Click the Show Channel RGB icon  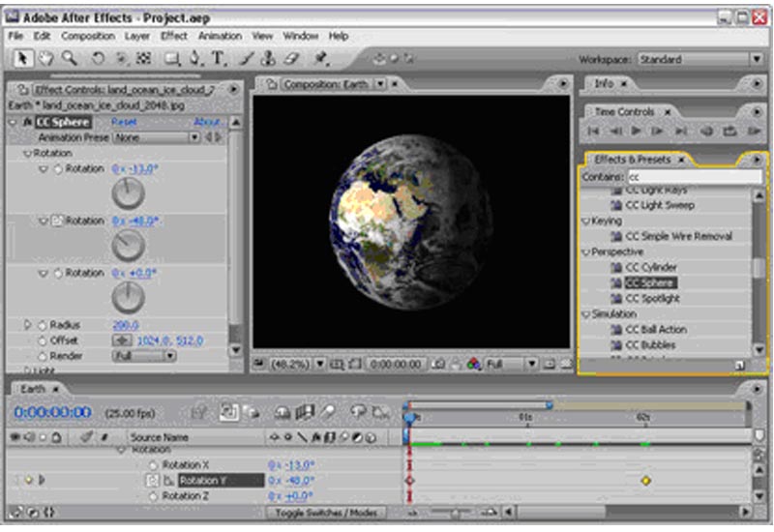473,365
